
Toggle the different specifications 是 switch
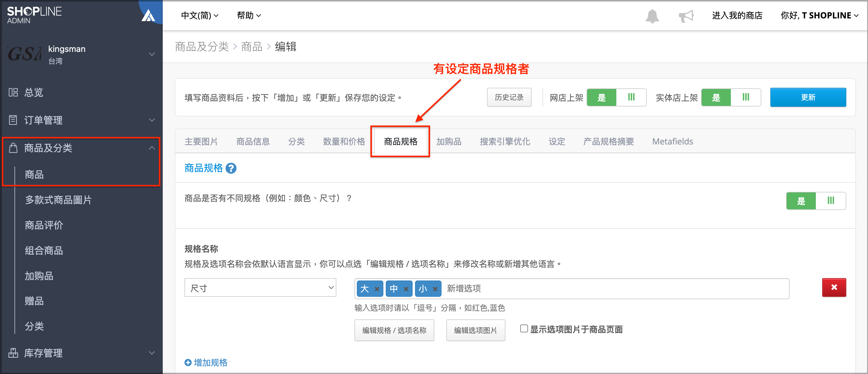tap(816, 201)
